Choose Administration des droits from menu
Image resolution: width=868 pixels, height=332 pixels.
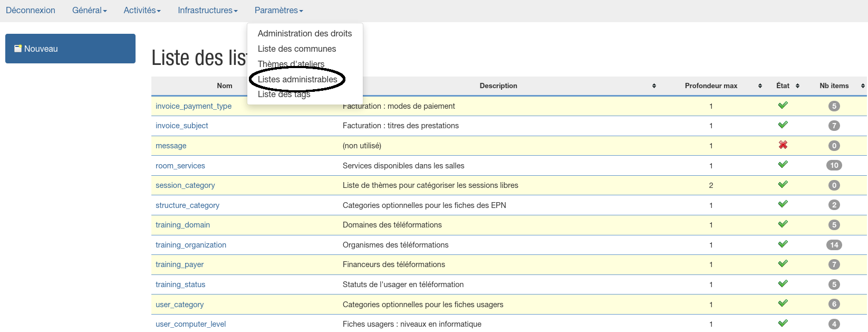(x=304, y=33)
